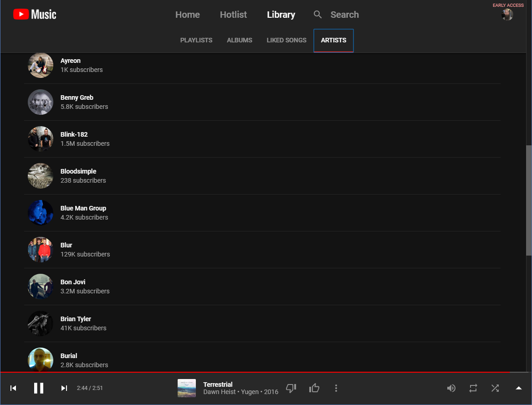Screen dimensions: 532x405
Task: Click the 2:44 / 2:51 time display
Action: 90,388
